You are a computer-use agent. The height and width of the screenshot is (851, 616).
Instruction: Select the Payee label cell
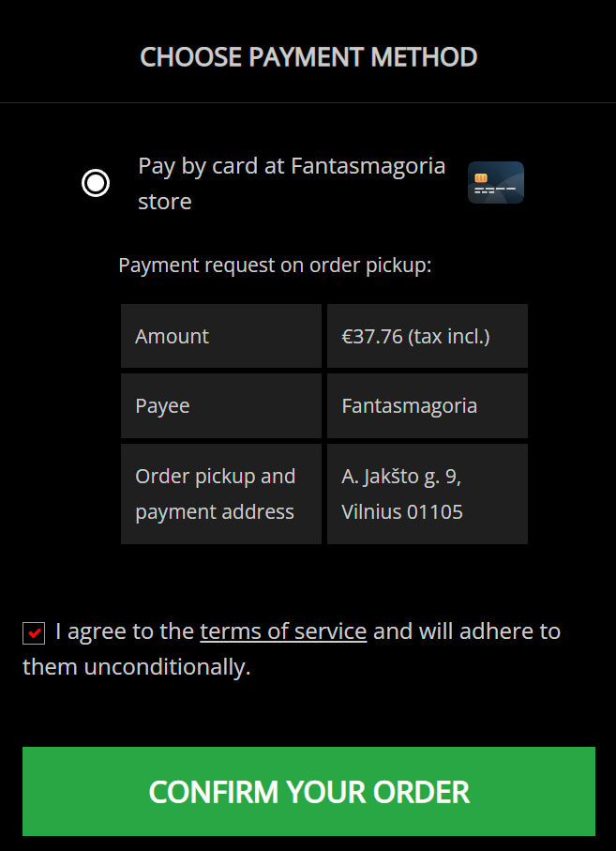pos(221,405)
